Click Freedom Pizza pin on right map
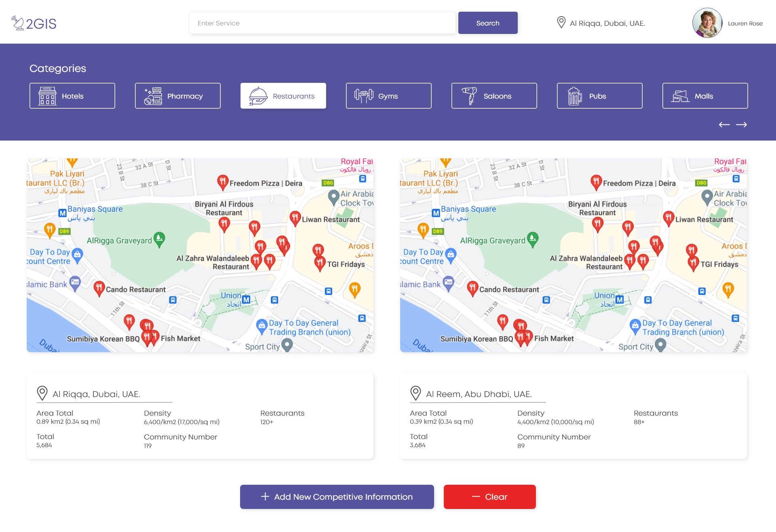Viewport: 776px width, 532px height. 596,182
